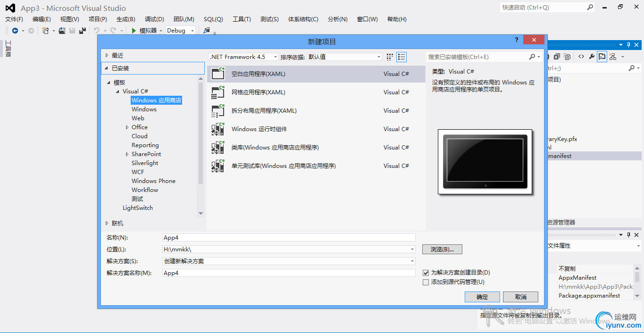The height and width of the screenshot is (333, 644).
Task: Open the Debug configuration dropdown
Action: click(180, 31)
